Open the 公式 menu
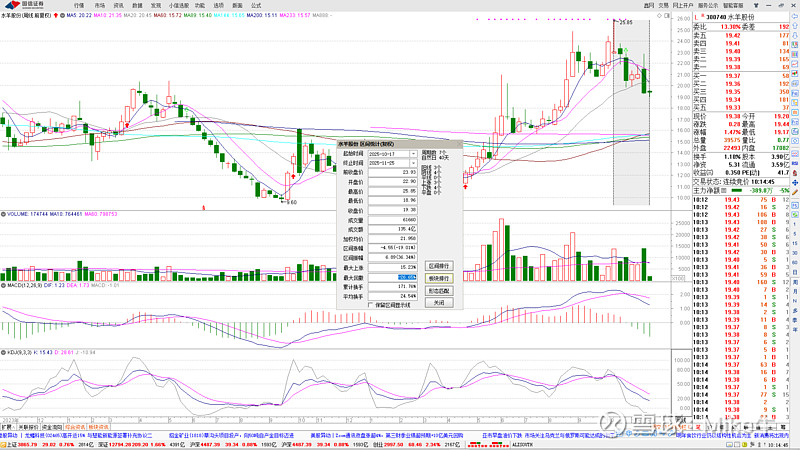Viewport: 800px width, 450px height. pos(256,5)
